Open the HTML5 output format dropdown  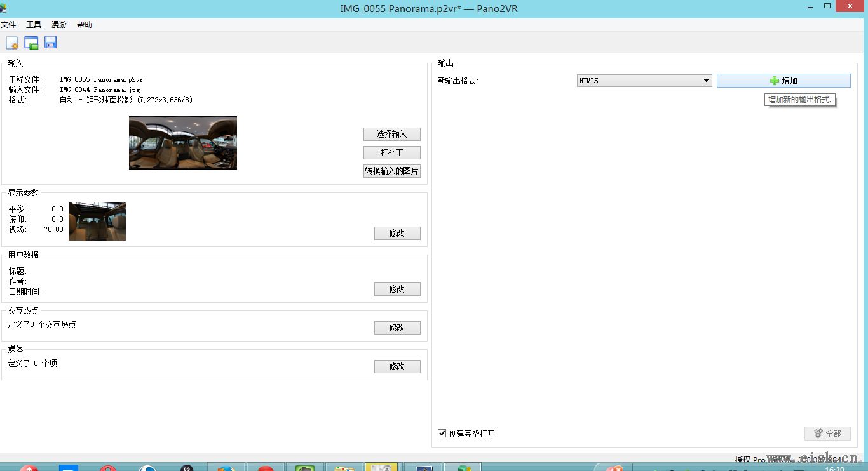[x=644, y=81]
